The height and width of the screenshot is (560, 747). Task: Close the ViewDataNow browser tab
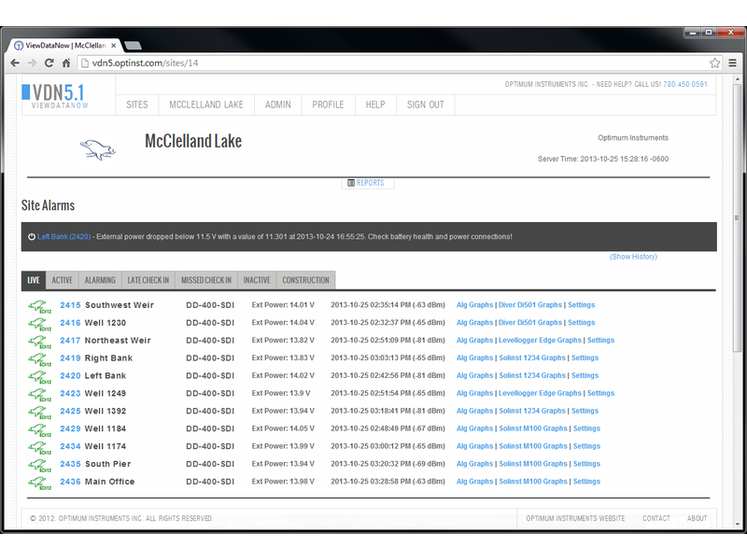[113, 46]
